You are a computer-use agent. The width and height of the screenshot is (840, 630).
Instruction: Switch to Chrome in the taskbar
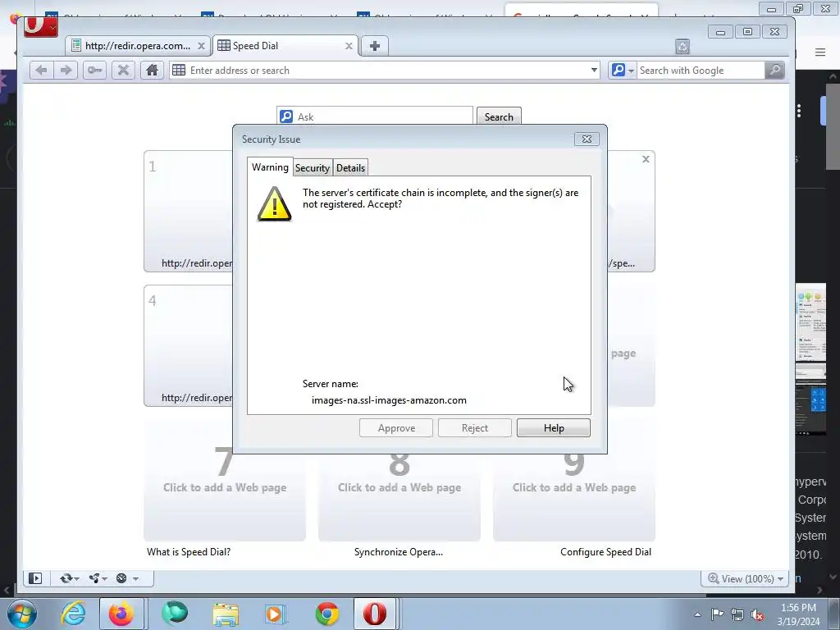(326, 614)
